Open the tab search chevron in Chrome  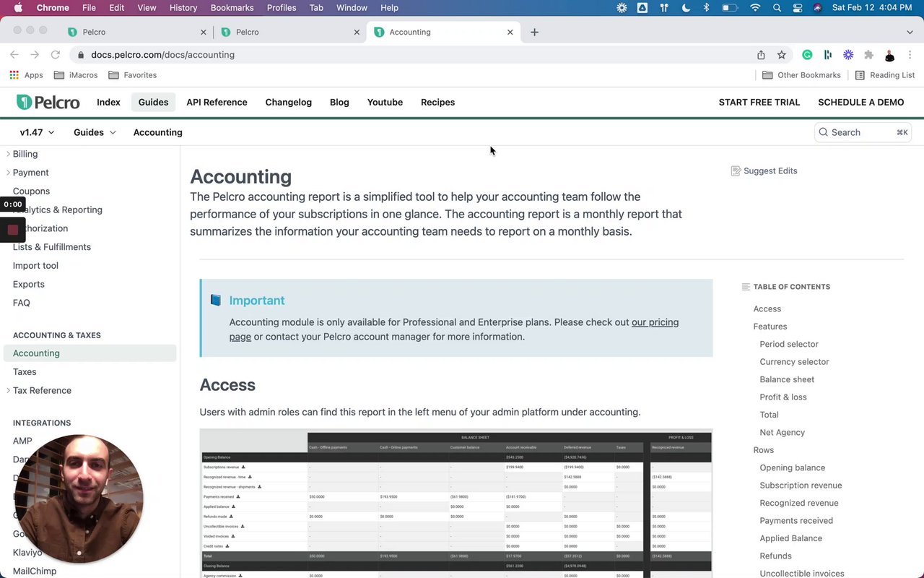click(910, 32)
